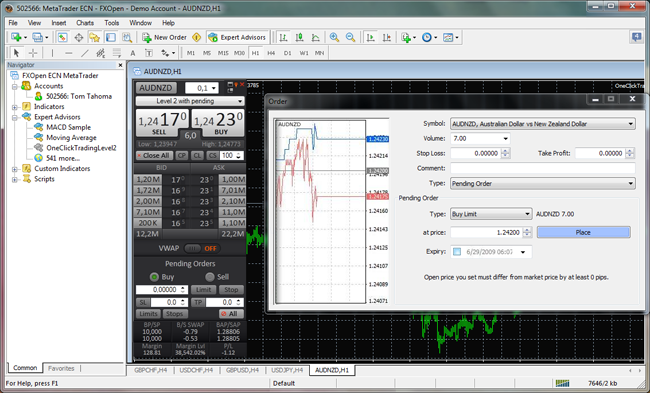This screenshot has height=393, width=650.
Task: Toggle the Expert Advisors button
Action: coord(238,37)
